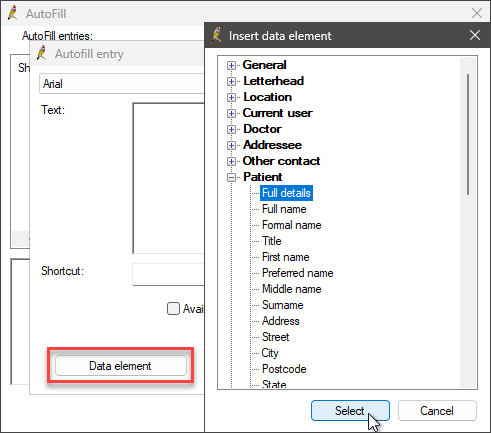Toggle the Avai... checkbox
This screenshot has width=491, height=433.
tap(173, 309)
